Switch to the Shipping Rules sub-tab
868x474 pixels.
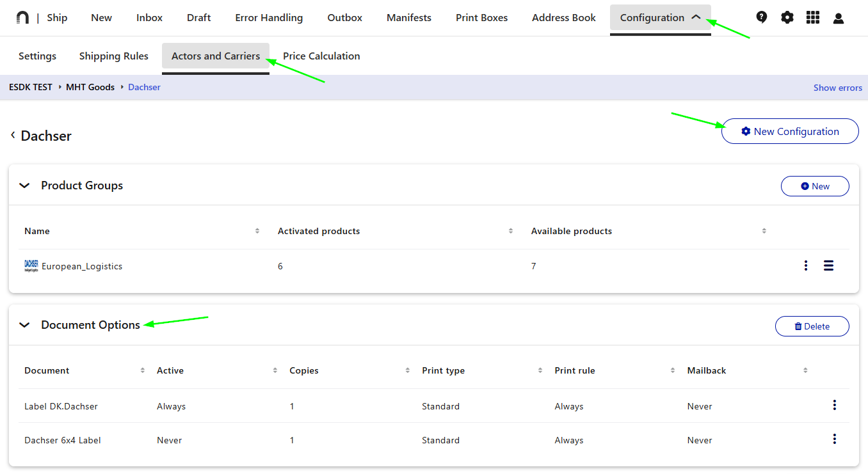coord(114,56)
